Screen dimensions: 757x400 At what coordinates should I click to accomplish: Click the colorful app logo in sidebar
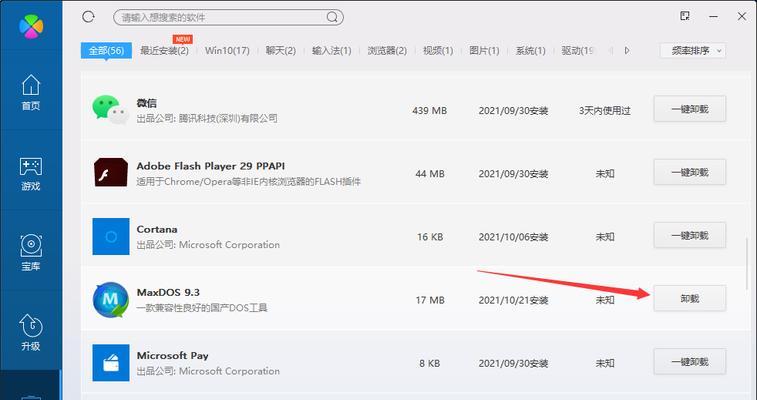click(x=31, y=26)
